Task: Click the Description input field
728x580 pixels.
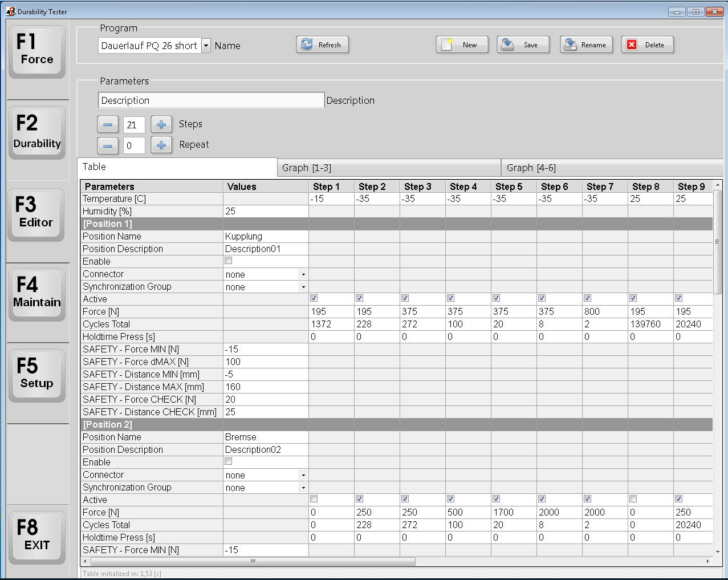Action: click(211, 100)
